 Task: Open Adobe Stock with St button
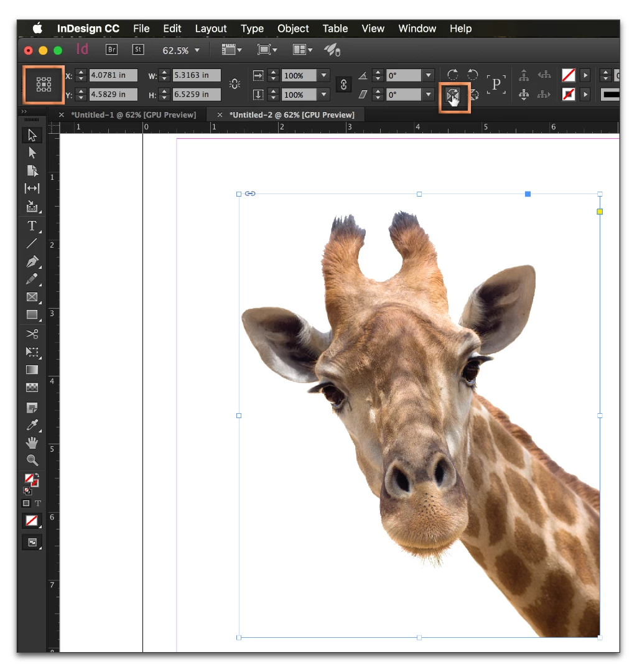138,50
